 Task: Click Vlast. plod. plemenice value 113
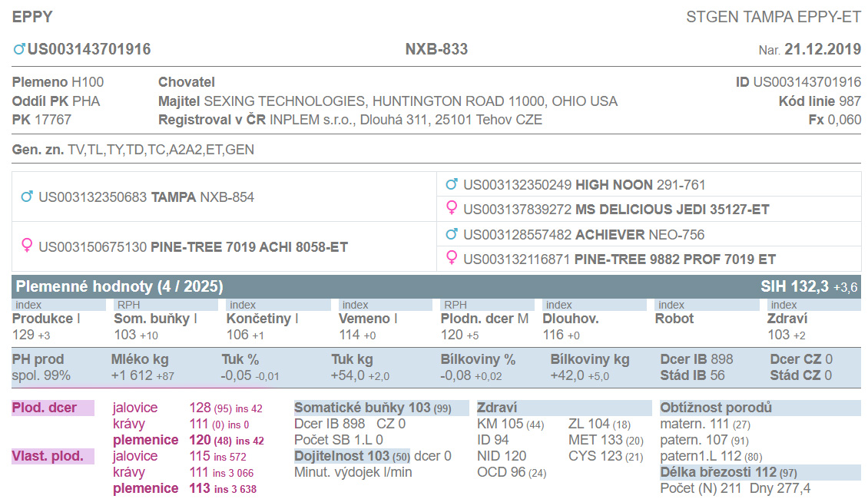(199, 488)
